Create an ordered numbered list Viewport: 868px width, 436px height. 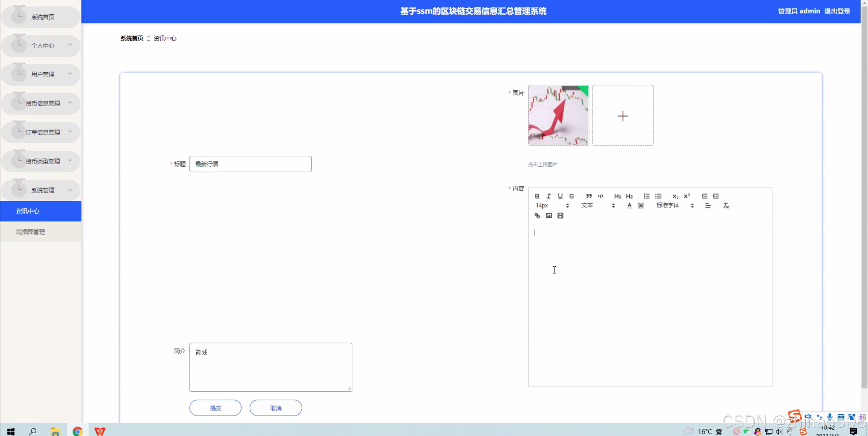pyautogui.click(x=647, y=196)
